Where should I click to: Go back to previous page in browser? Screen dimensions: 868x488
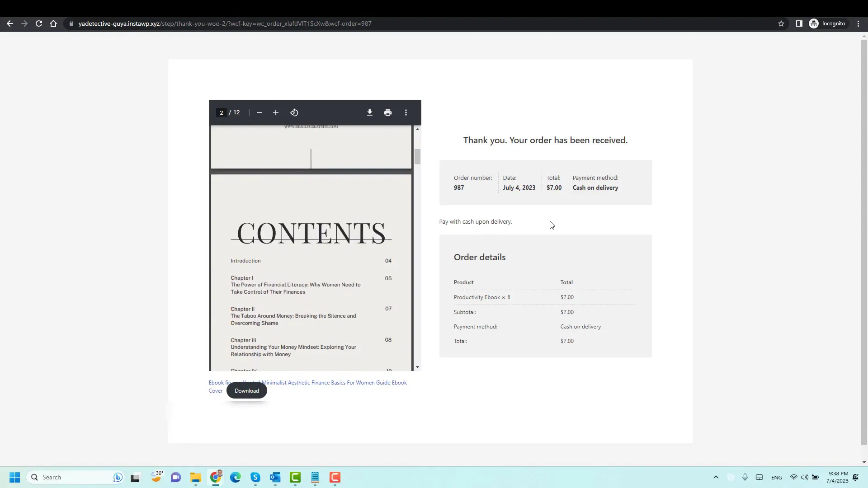pyautogui.click(x=10, y=23)
